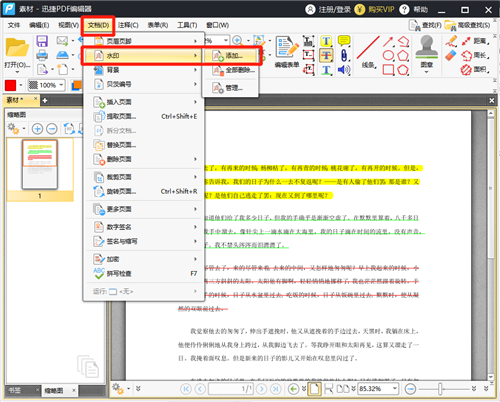Go to first page button
The height and width of the screenshot is (402, 500).
coord(186,389)
